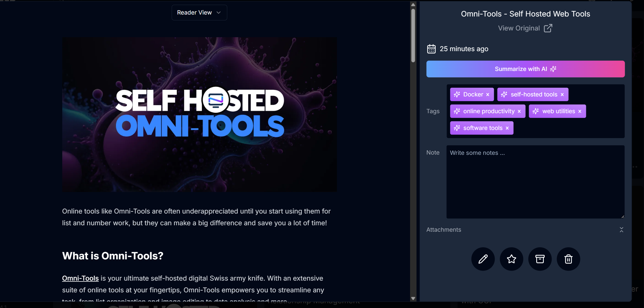This screenshot has height=308, width=644.
Task: Focus the Write some notes text area
Action: coord(535,182)
